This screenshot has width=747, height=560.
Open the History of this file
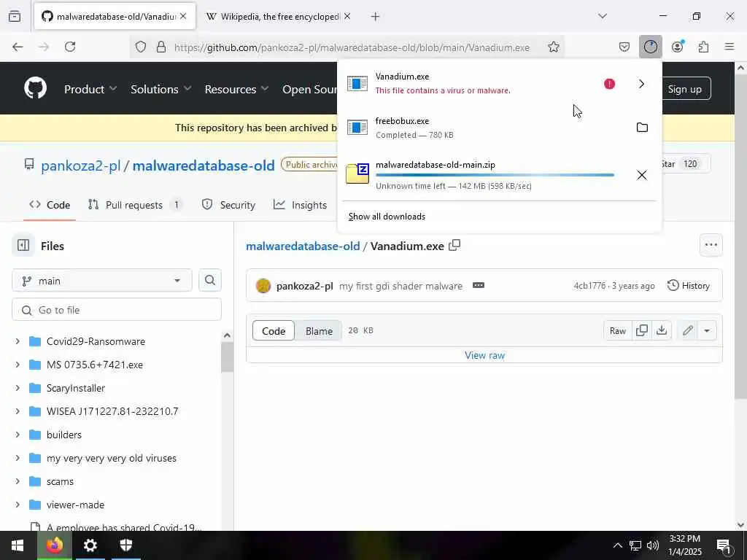[x=689, y=285]
